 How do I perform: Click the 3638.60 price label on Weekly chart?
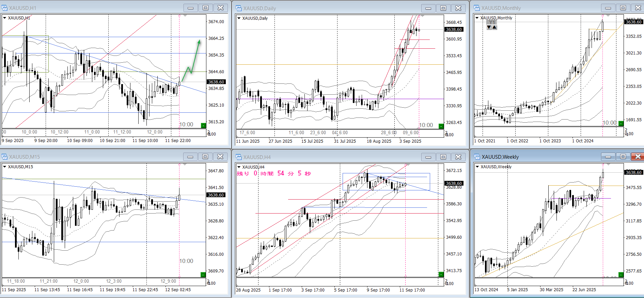(633, 172)
